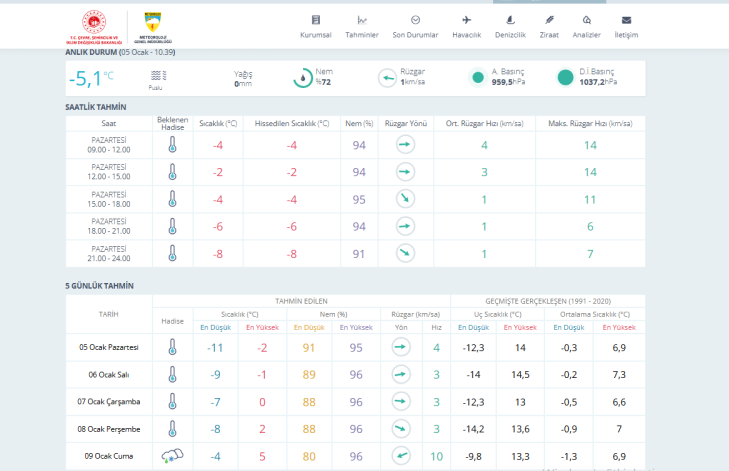Click the 09 Ocak Cuma cloudy weather icon

[x=172, y=456]
